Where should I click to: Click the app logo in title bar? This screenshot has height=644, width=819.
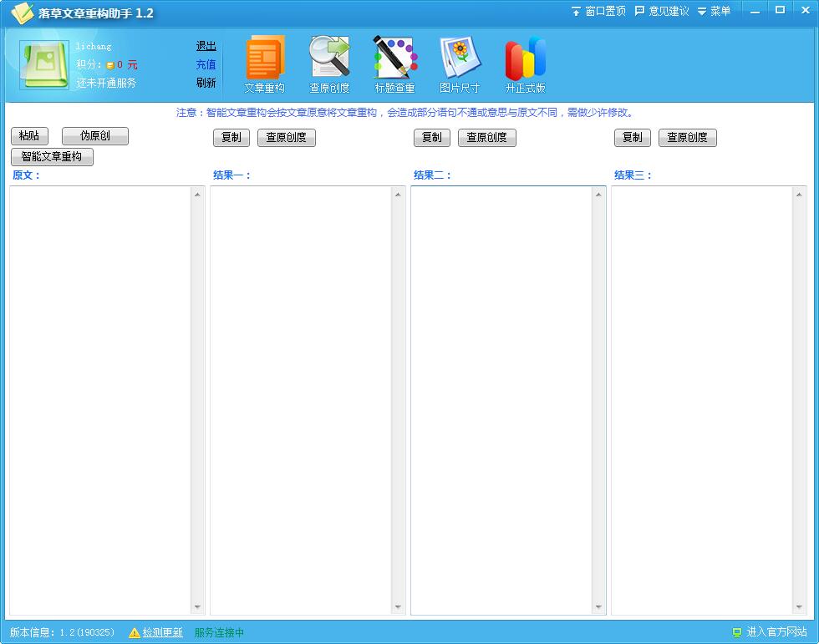22,13
